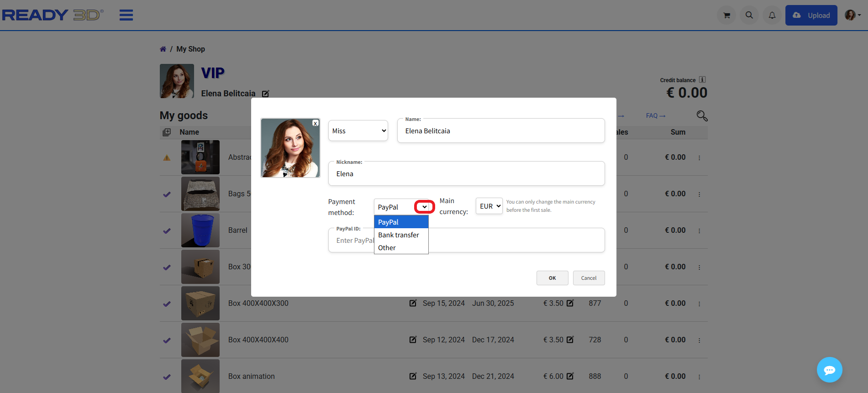Image resolution: width=868 pixels, height=393 pixels.
Task: Click the Box 400X400X300 thumbnail
Action: click(200, 303)
